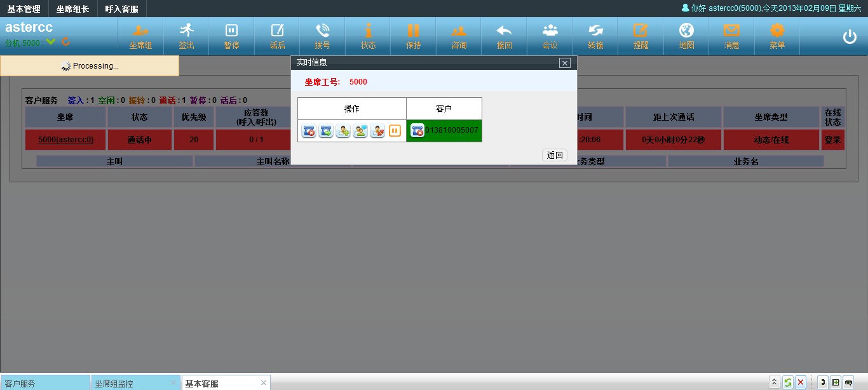Open the 坐席组长 top menu
Screen dimensions: 868x390
pos(72,9)
